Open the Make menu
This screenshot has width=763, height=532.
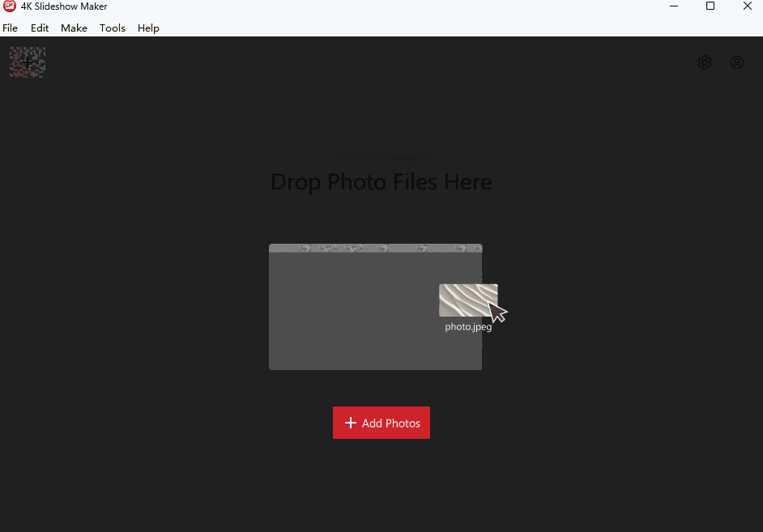(74, 28)
